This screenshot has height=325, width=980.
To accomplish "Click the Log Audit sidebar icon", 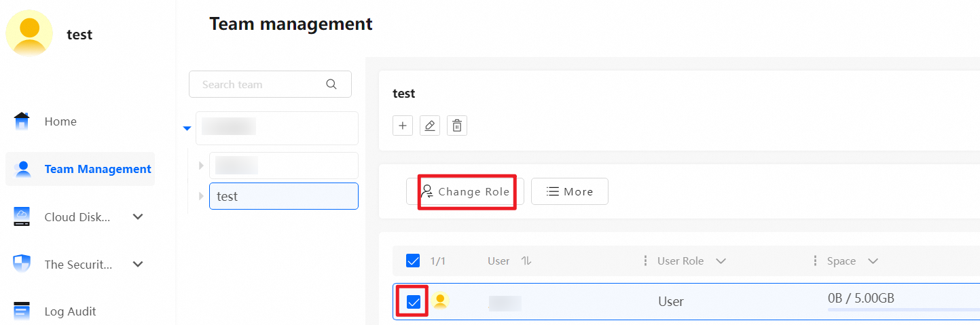I will click(22, 311).
